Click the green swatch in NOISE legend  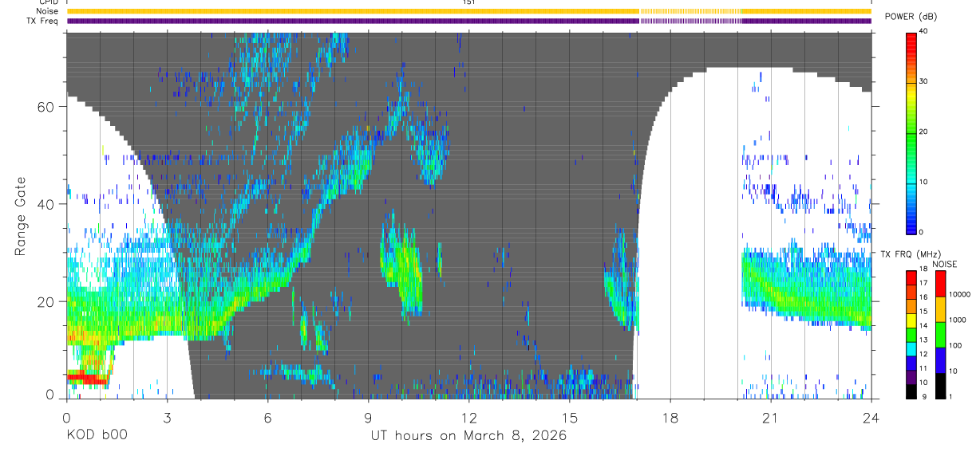(940, 334)
